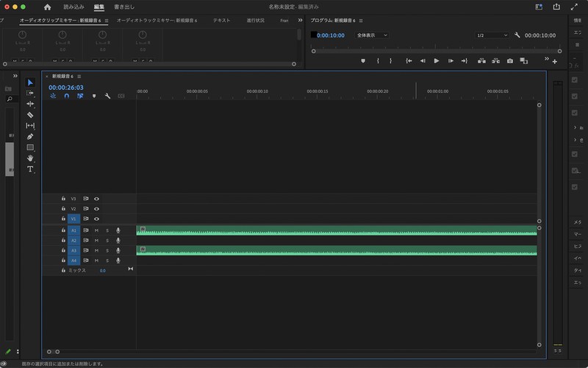
Task: Hide video track V3 output
Action: pos(96,199)
